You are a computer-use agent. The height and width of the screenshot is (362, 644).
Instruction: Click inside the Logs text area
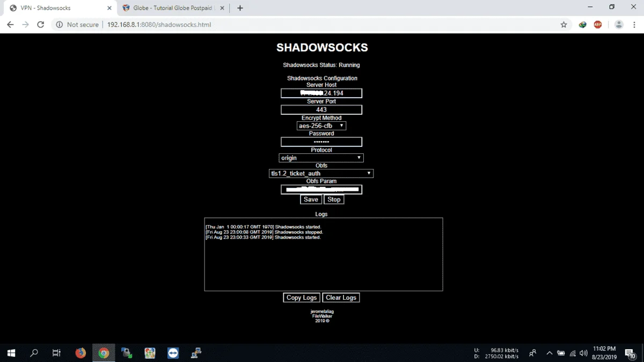(x=324, y=254)
